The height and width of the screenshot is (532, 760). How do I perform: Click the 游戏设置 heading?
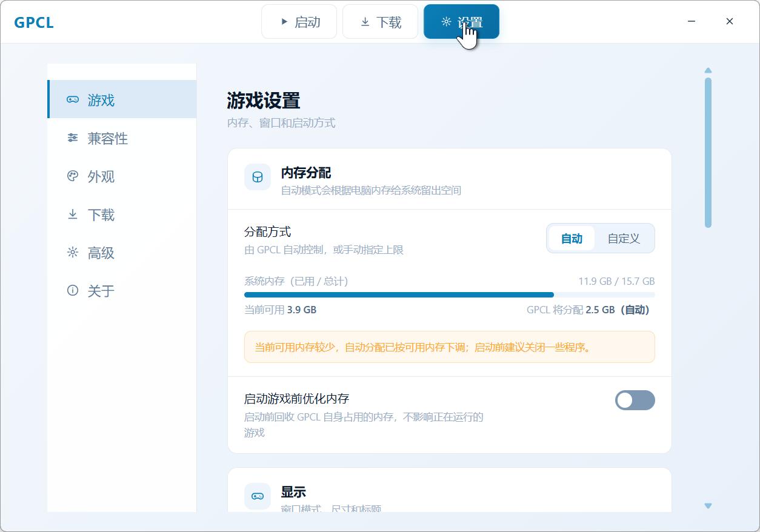click(264, 101)
